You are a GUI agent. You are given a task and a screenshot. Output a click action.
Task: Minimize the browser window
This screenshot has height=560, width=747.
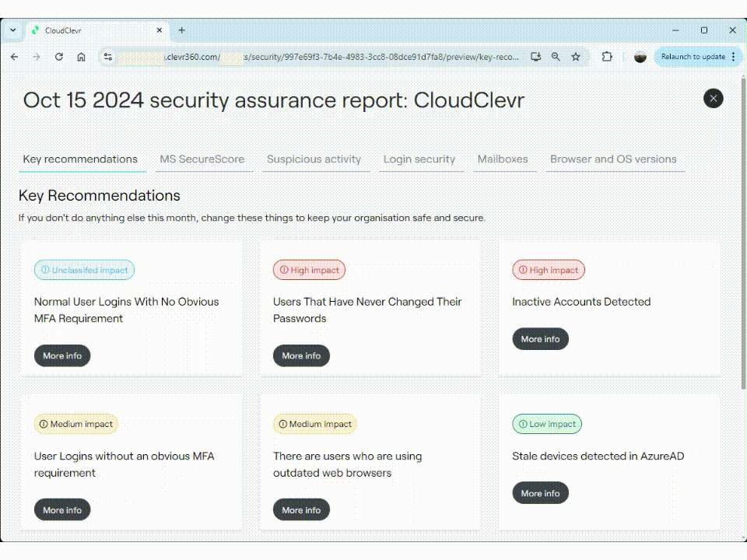[675, 30]
